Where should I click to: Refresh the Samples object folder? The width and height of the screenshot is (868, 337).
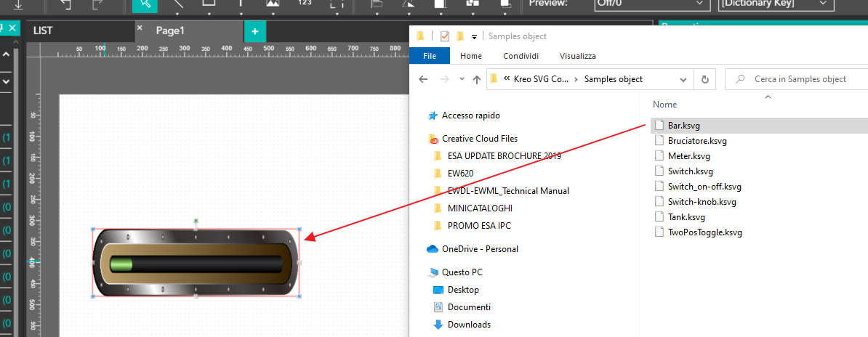[704, 79]
